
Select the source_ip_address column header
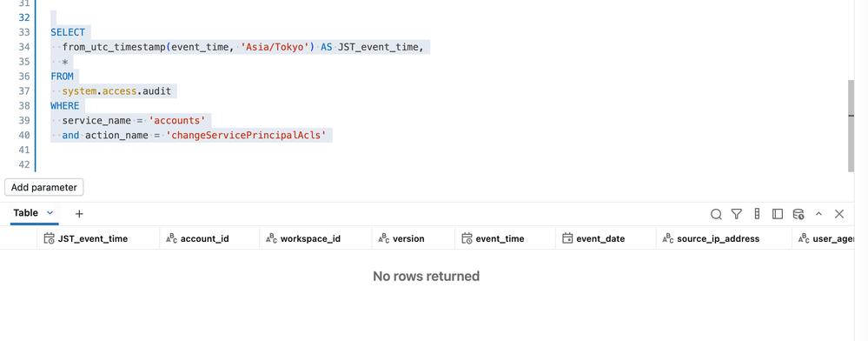click(724, 238)
